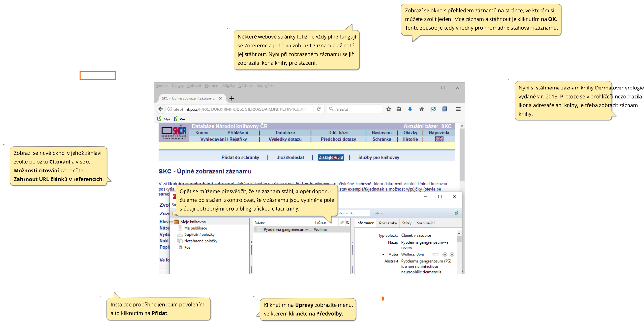The width and height of the screenshot is (644, 323).
Task: Open the Myš bookmark in bookmarks bar
Action: (164, 119)
